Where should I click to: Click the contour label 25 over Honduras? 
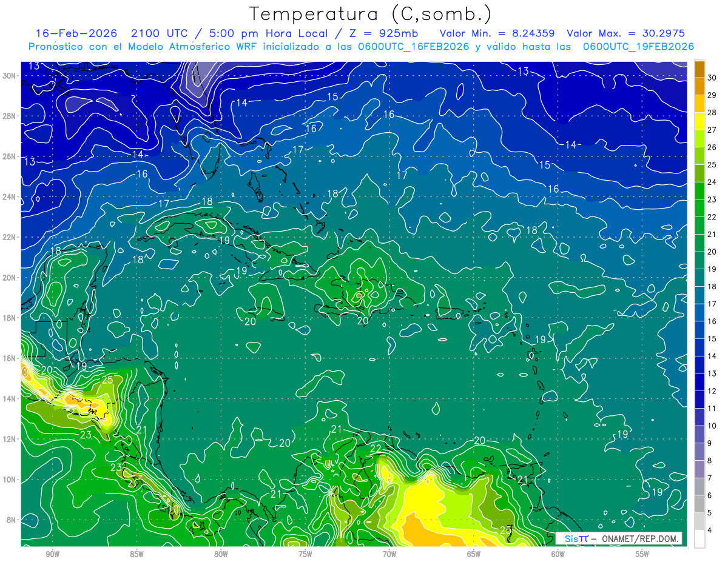click(x=107, y=380)
